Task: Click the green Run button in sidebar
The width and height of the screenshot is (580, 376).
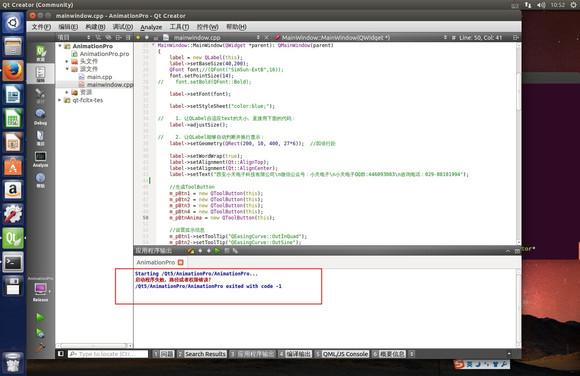Action: pos(40,317)
